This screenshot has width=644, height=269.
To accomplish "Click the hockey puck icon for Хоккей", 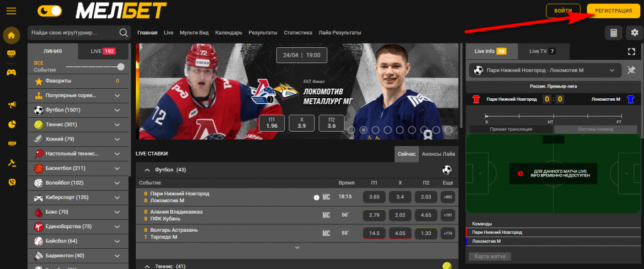I will click(38, 139).
